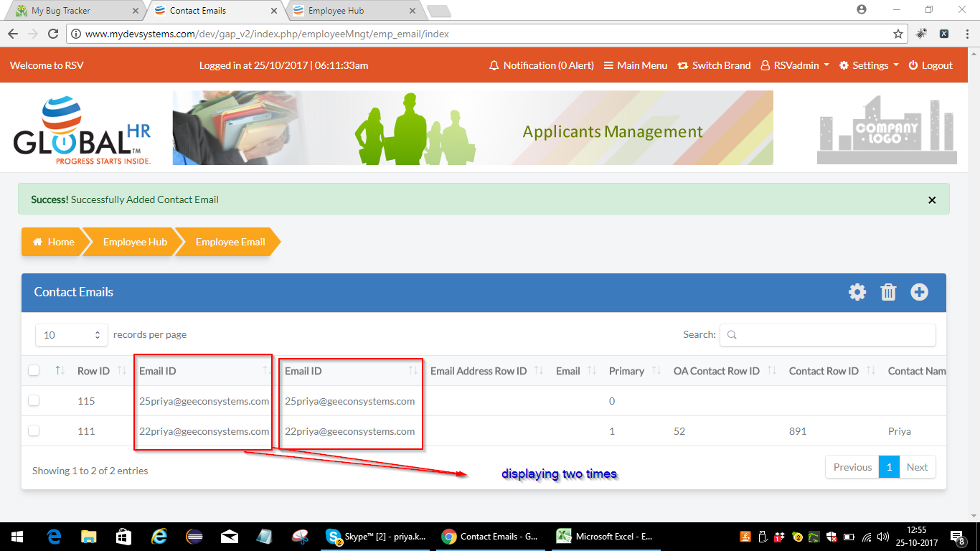Reload the page using browser refresh icon
Screen dimensions: 980x551
tap(52, 34)
